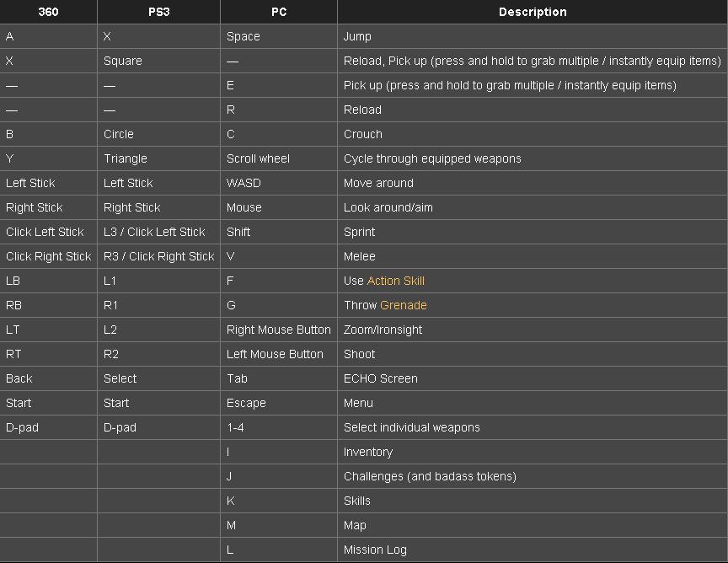Select the Inventory description cell

pos(533,452)
